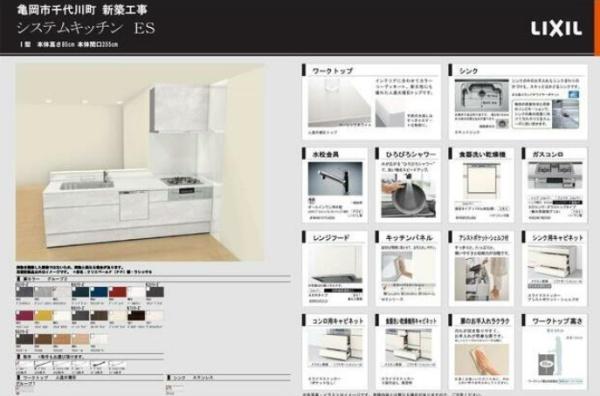Screen dimensions: 600x396
Task: Pick the dark brown wood swatch in the last row
Action: [x=24, y=340]
